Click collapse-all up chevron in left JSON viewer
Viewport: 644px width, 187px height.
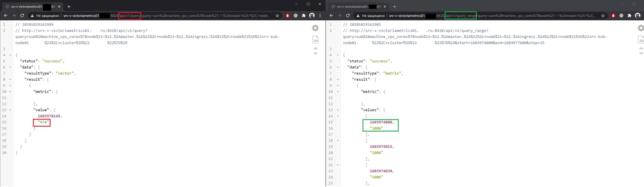pyautogui.click(x=316, y=48)
